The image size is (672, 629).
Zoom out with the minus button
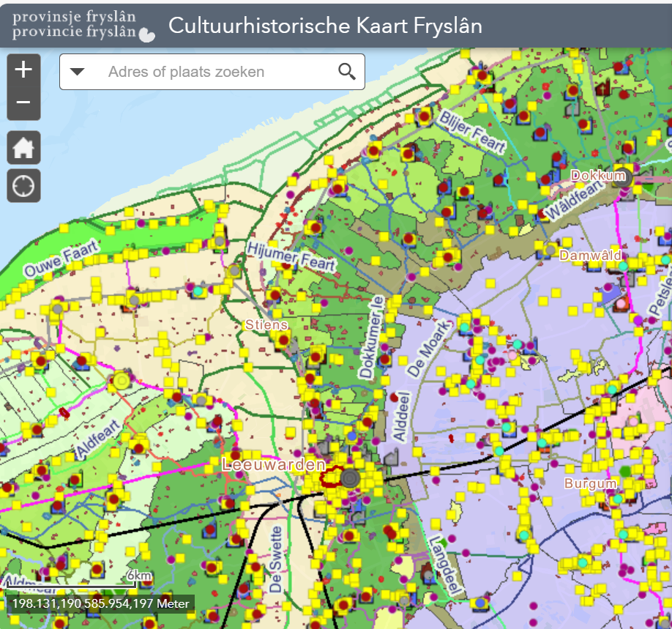click(x=23, y=103)
